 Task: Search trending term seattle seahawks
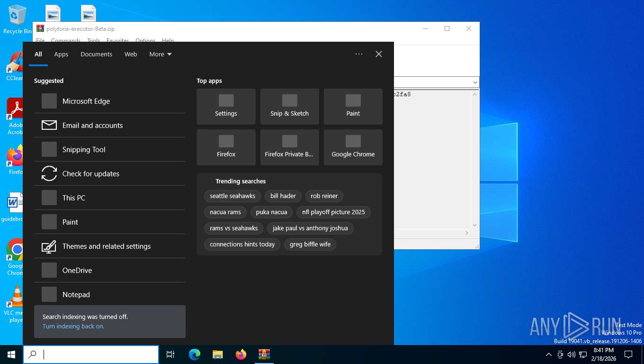(x=233, y=196)
